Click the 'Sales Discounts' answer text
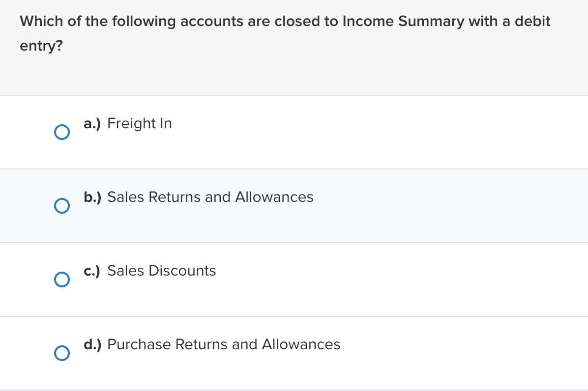This screenshot has width=588, height=391. 161,271
